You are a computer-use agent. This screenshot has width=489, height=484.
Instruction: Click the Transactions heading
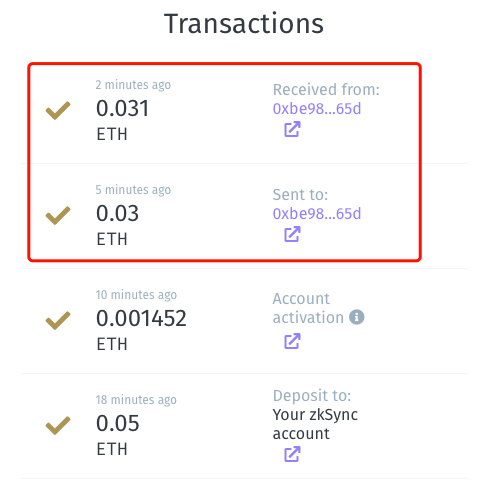point(244,23)
